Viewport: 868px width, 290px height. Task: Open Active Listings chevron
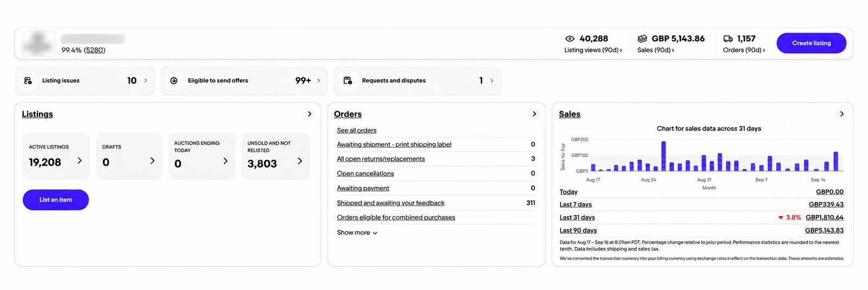pos(80,161)
